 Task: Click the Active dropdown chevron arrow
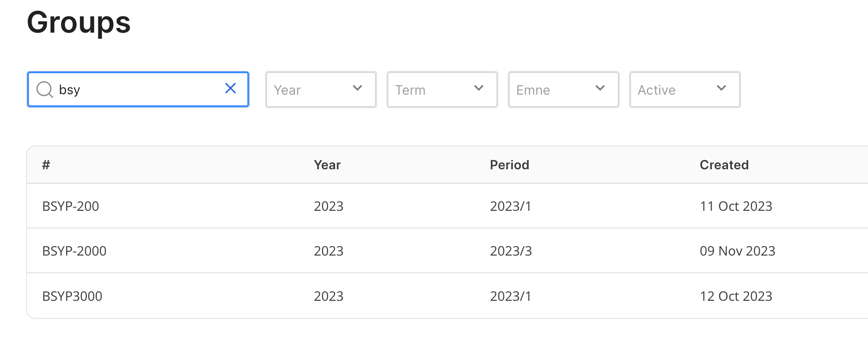(x=721, y=89)
